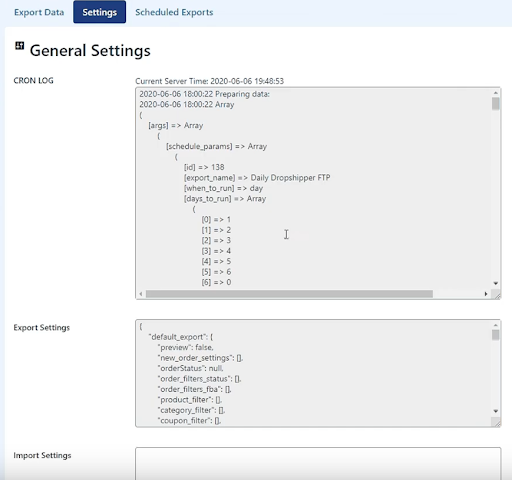Click the '[6] => 0' log entry

[216, 282]
